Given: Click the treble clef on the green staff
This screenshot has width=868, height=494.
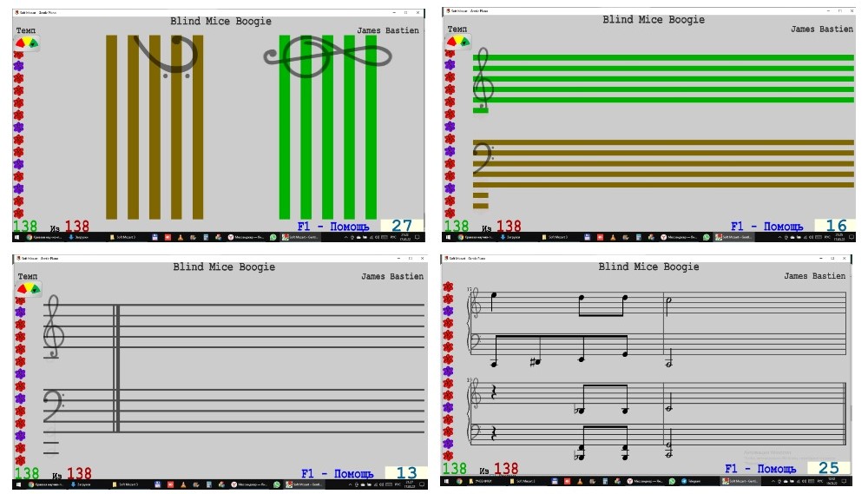Looking at the screenshot, I should pyautogui.click(x=483, y=79).
